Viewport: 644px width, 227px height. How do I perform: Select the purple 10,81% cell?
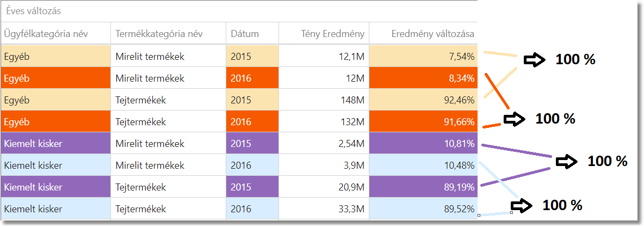pos(460,144)
